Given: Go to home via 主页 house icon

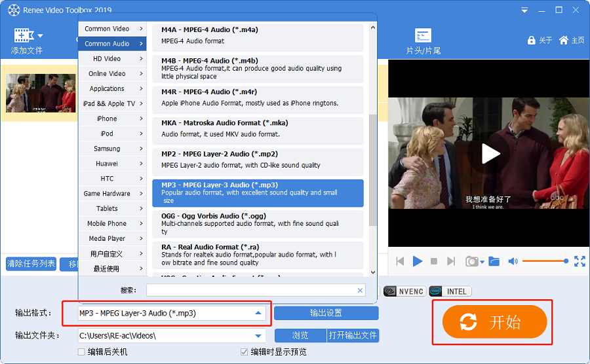Looking at the screenshot, I should coord(563,40).
